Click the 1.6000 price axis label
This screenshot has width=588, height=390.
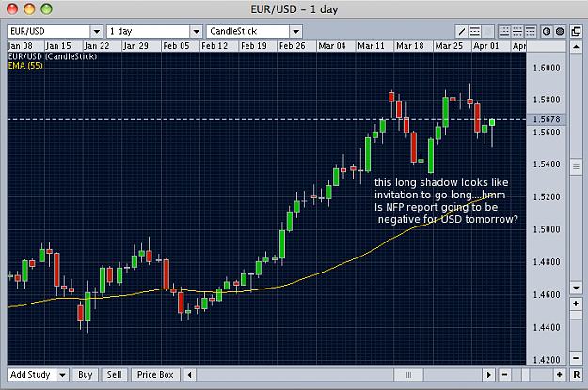point(547,68)
